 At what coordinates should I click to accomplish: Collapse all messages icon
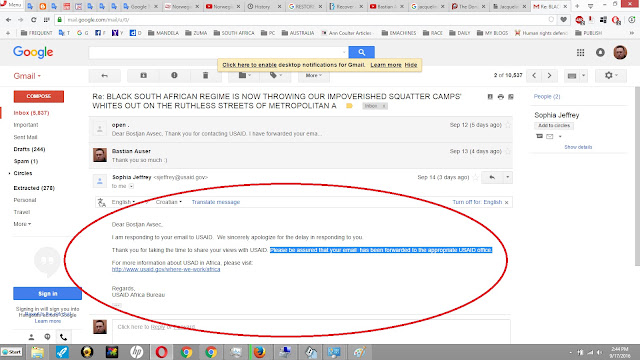point(490,97)
